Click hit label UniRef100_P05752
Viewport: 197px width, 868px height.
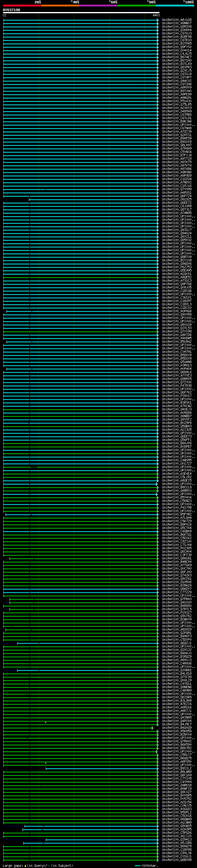coord(177,799)
